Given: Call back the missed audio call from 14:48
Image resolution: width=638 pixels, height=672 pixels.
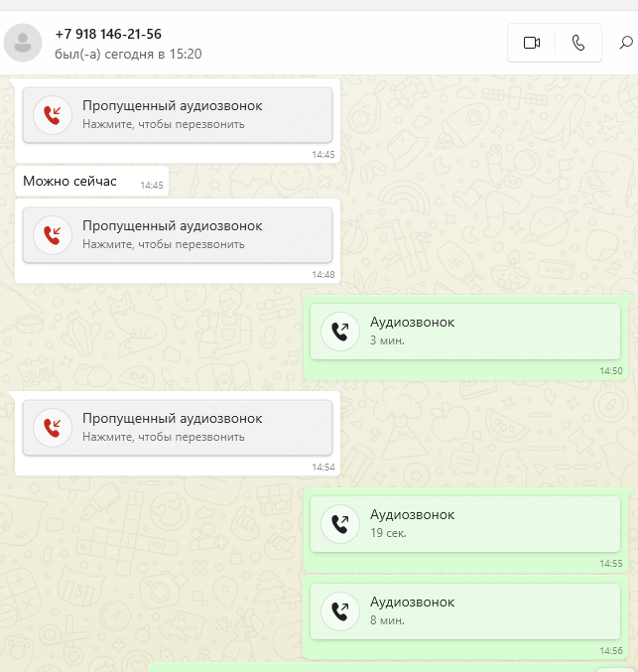Looking at the screenshot, I should (178, 235).
